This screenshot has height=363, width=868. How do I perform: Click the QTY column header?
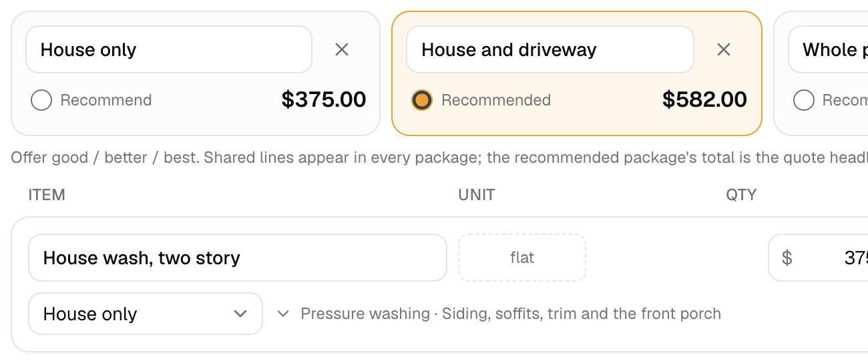click(x=741, y=195)
